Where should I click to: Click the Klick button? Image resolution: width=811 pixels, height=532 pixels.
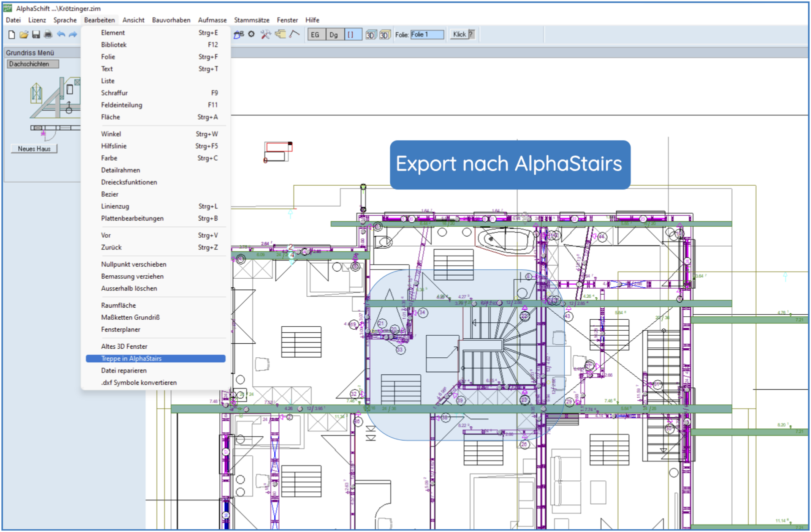tap(459, 35)
